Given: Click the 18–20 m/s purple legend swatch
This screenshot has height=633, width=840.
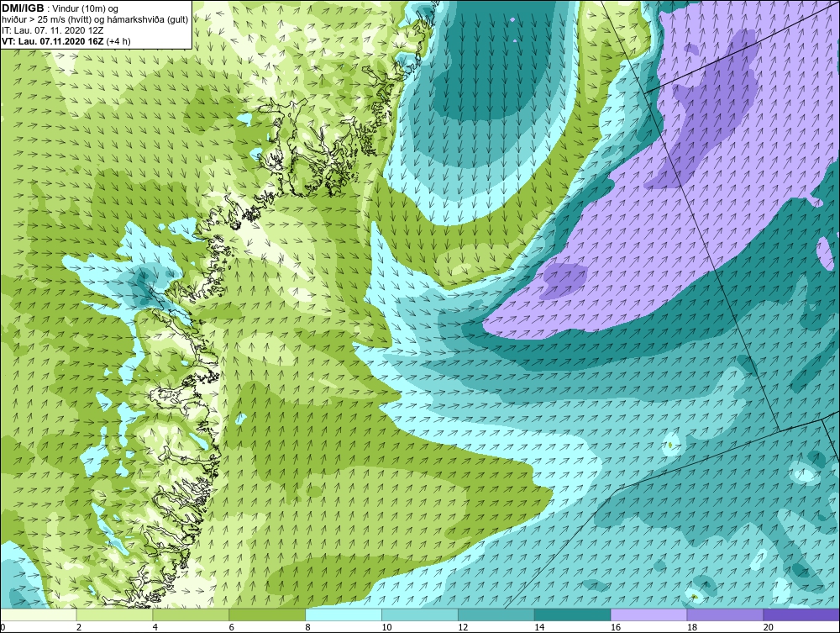Looking at the screenshot, I should point(726,615).
